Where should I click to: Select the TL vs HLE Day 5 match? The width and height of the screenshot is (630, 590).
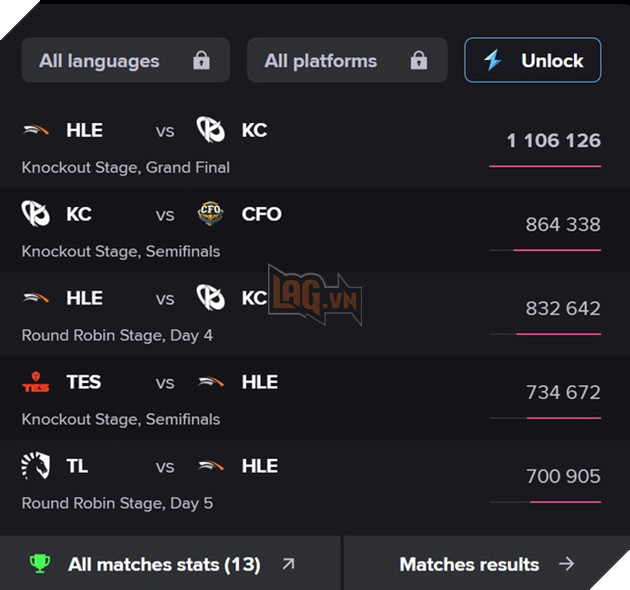[x=250, y=483]
